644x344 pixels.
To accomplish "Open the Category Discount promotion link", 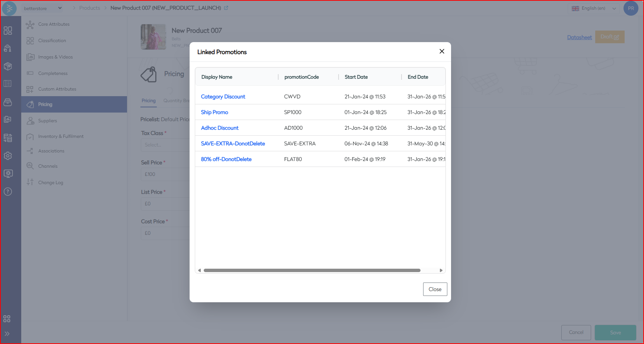I will point(223,97).
